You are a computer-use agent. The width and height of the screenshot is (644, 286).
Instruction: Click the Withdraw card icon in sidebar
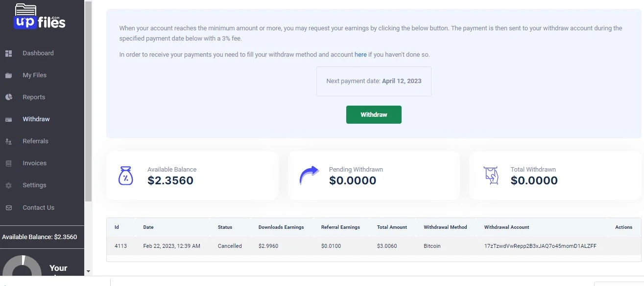[x=8, y=119]
